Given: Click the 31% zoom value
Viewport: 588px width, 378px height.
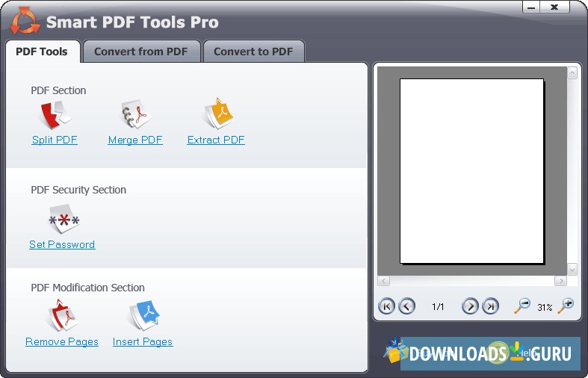Looking at the screenshot, I should pyautogui.click(x=545, y=308).
